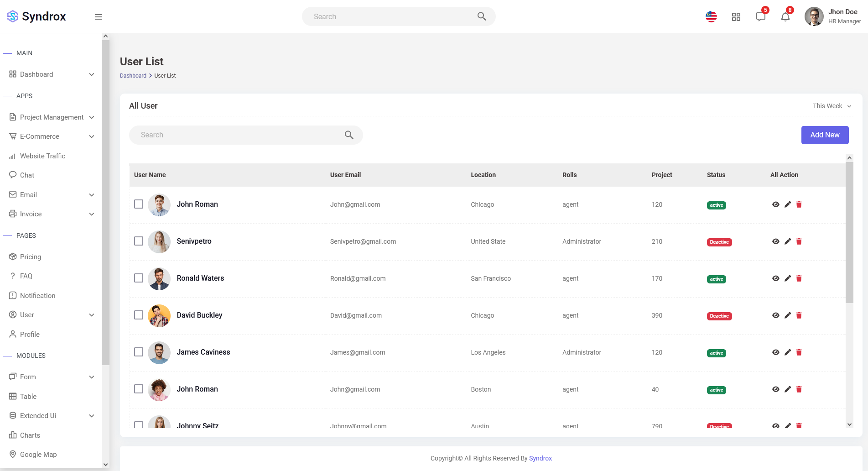Follow the Dashboard breadcrumb link
The height and width of the screenshot is (471, 868).
(x=133, y=76)
